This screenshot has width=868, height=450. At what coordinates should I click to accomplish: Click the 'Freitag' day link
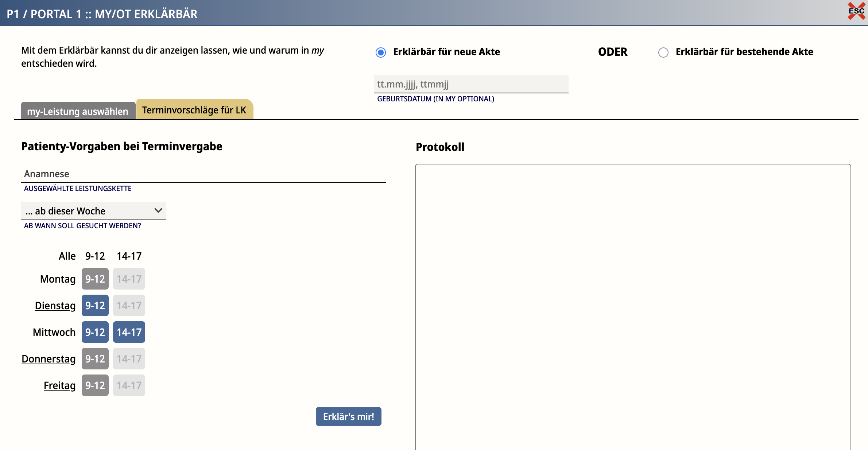click(x=59, y=385)
